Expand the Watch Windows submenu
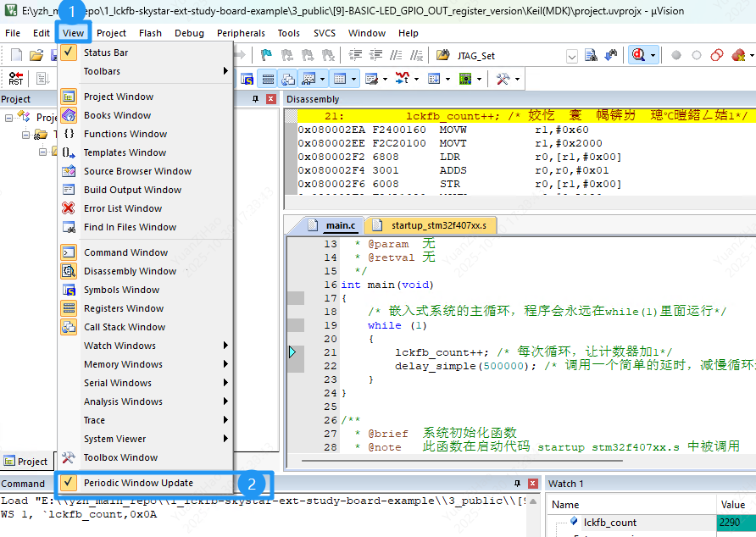Image resolution: width=756 pixels, height=537 pixels. tap(120, 346)
